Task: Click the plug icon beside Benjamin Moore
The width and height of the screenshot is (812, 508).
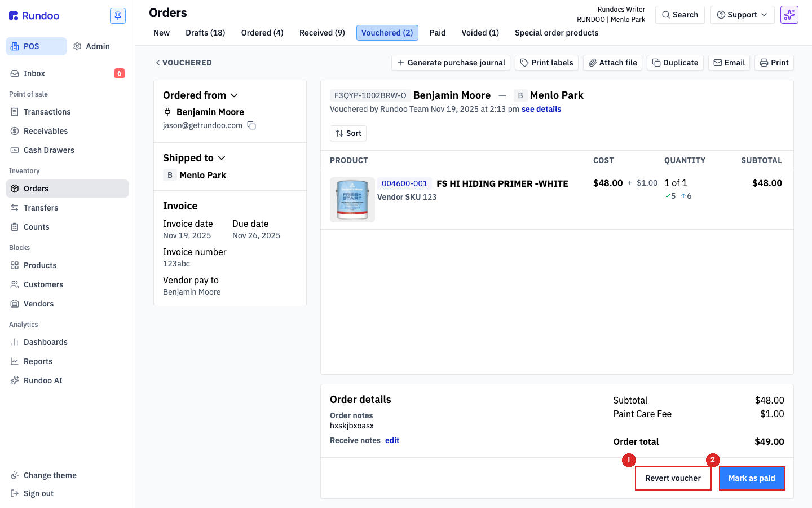Action: click(167, 112)
